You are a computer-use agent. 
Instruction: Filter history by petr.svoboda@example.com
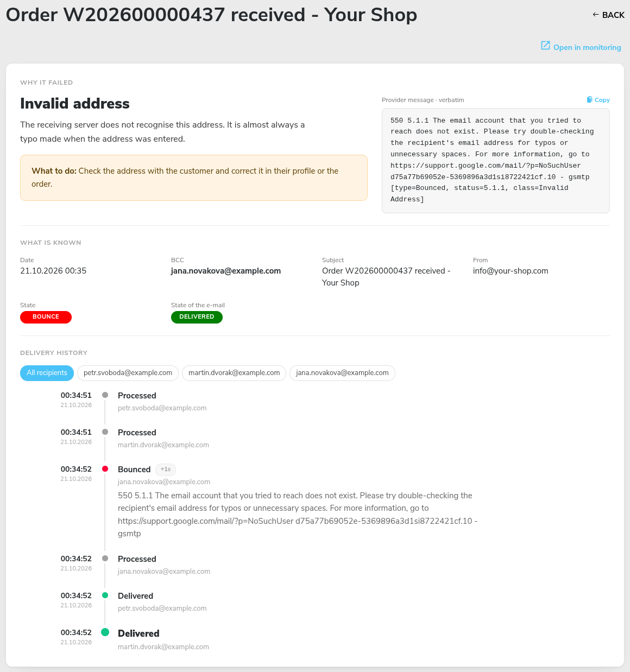click(128, 373)
